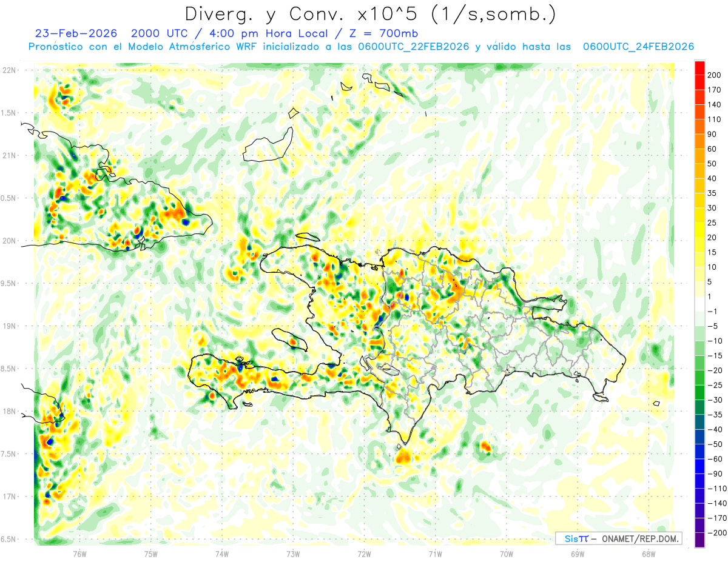Click the '-35' color scale value
The width and height of the screenshot is (728, 562).
[x=714, y=415]
